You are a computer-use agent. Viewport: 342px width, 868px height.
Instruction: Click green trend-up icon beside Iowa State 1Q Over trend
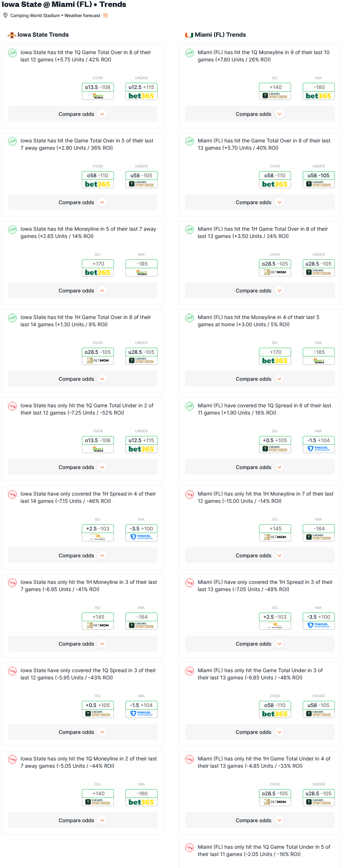pos(12,53)
